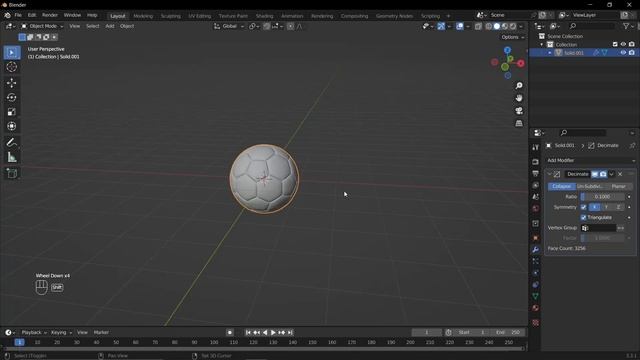The image size is (640, 360).
Task: Select the Select Box tool
Action: click(11, 53)
